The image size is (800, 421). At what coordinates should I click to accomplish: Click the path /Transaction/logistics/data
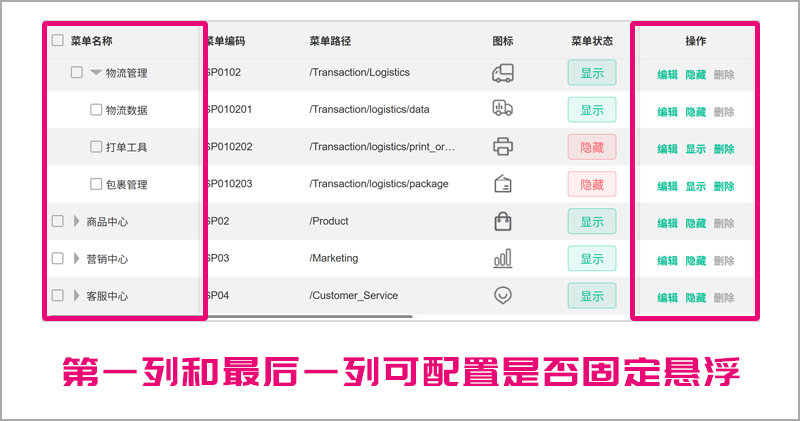pyautogui.click(x=369, y=109)
